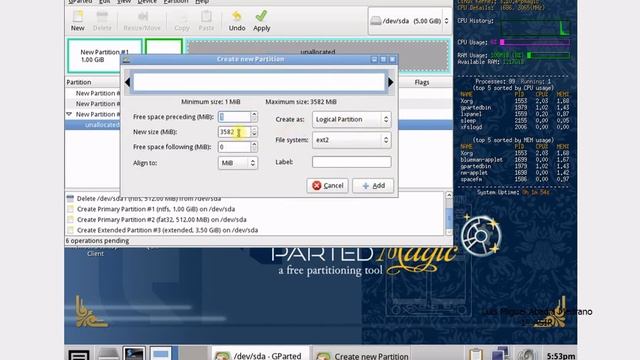
Task: Open the Align to MiB dropdown
Action: coord(238,163)
